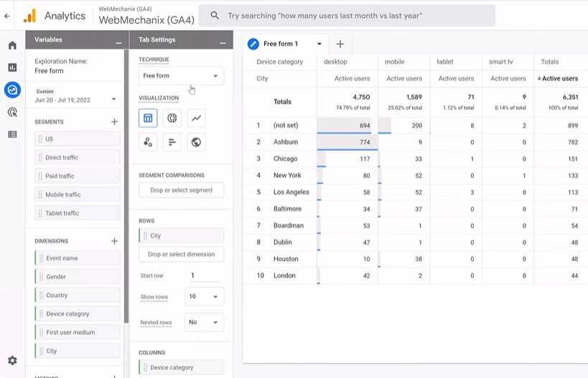
Task: Open Advertising cursor icon in sidebar
Action: pyautogui.click(x=12, y=112)
